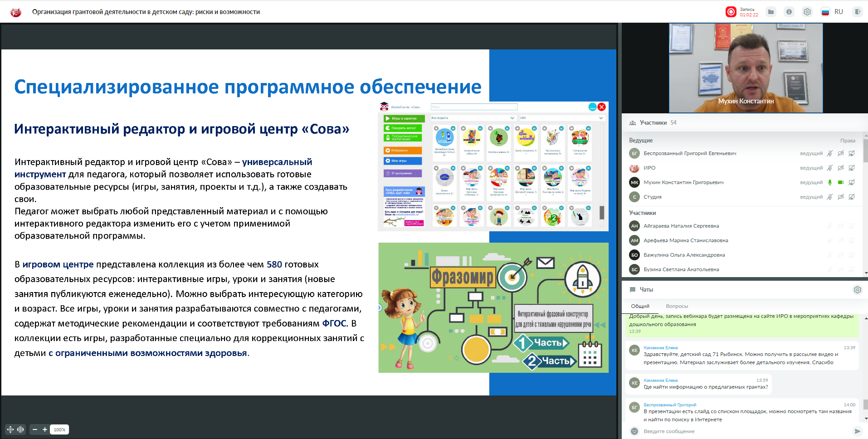Click the Фразомир image on slide
This screenshot has height=439, width=868.
(493, 307)
